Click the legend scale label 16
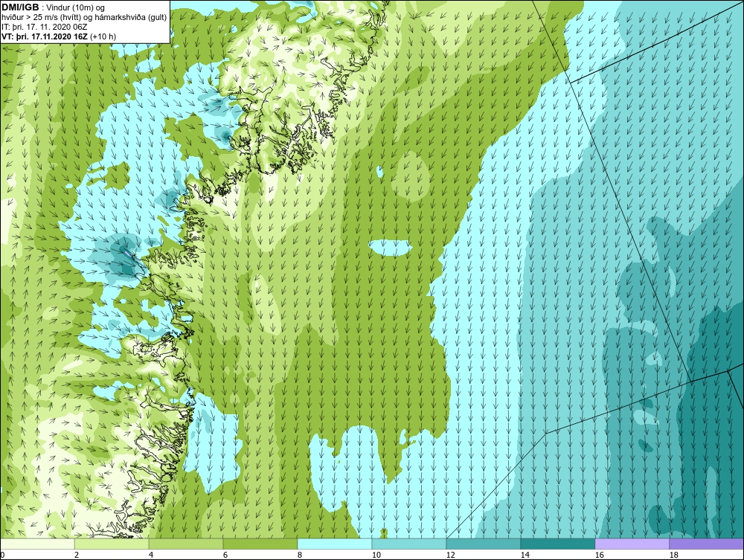The width and height of the screenshot is (744, 560). point(599,555)
